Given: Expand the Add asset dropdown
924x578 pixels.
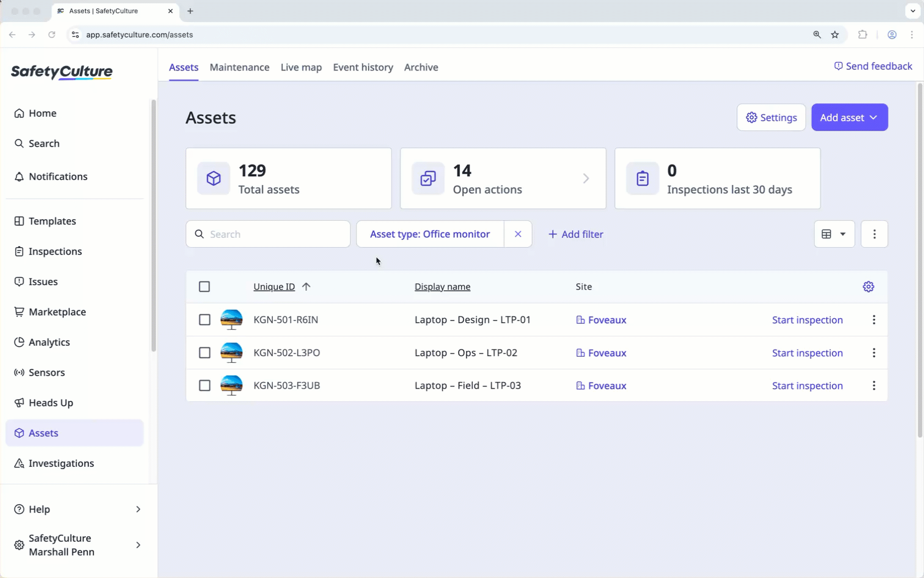Looking at the screenshot, I should coord(850,117).
